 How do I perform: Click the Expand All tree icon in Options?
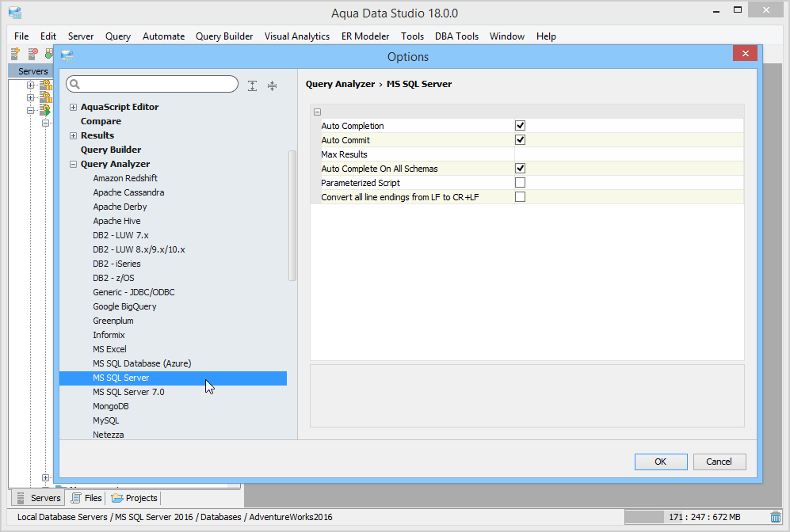pyautogui.click(x=253, y=85)
